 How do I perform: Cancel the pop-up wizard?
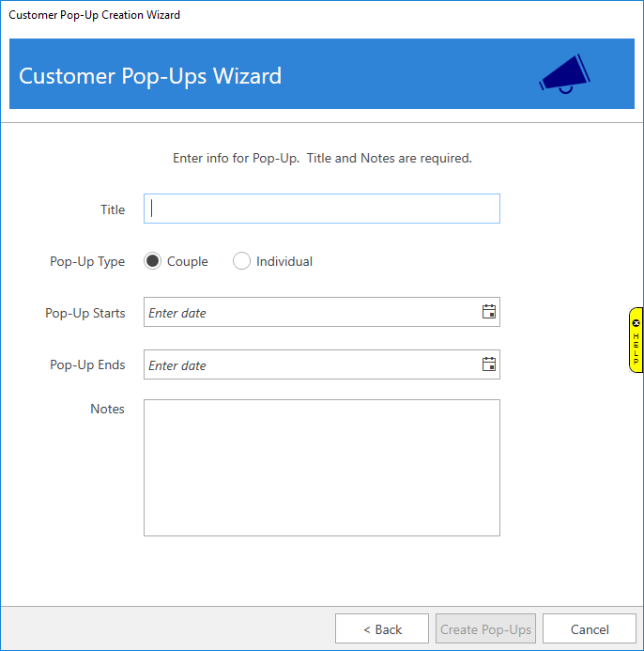click(589, 629)
